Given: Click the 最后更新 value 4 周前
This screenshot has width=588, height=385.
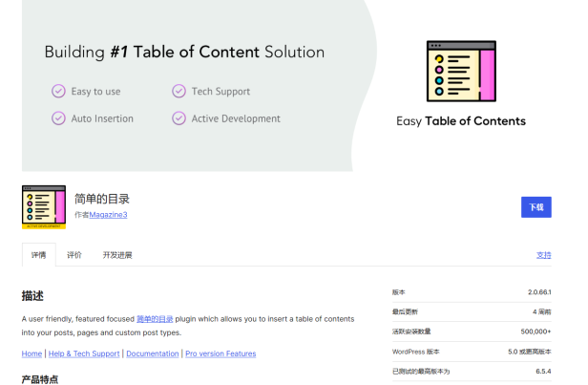Looking at the screenshot, I should click(542, 311).
